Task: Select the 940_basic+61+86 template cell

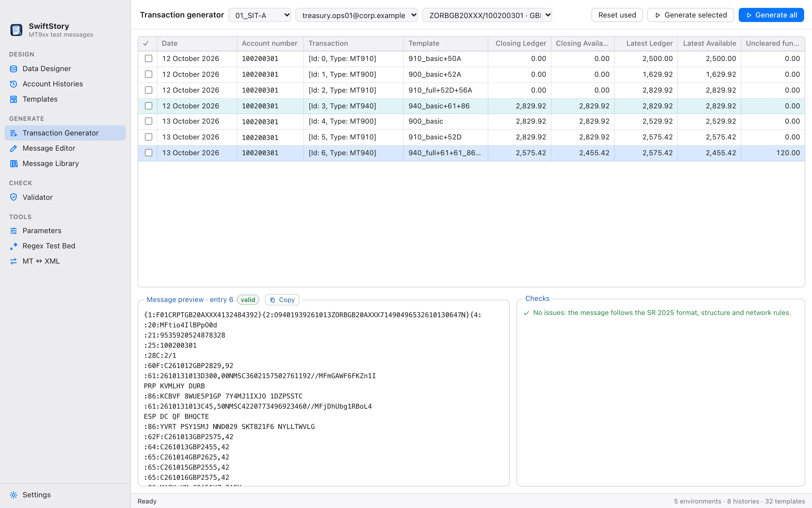Action: click(x=445, y=106)
